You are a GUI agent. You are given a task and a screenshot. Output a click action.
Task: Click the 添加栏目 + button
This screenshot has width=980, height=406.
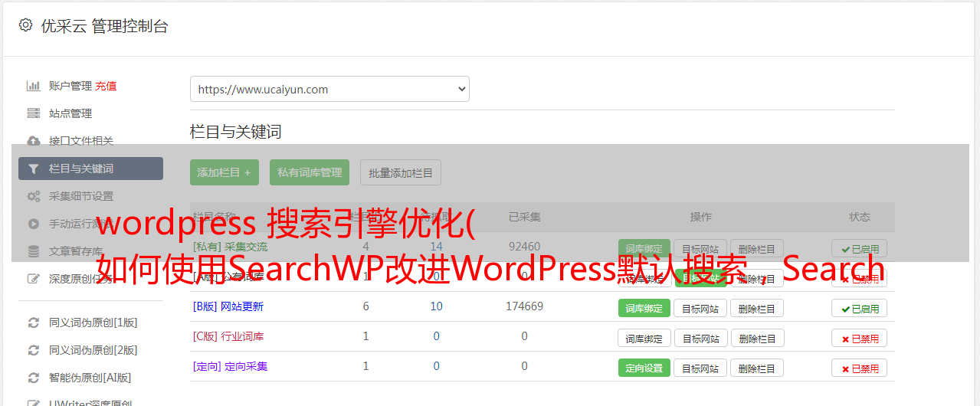click(x=225, y=172)
